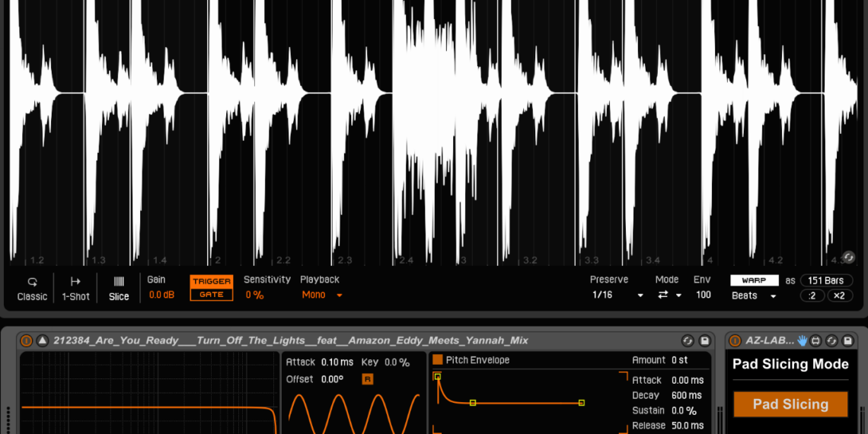Enable the Trigger button

tap(212, 282)
